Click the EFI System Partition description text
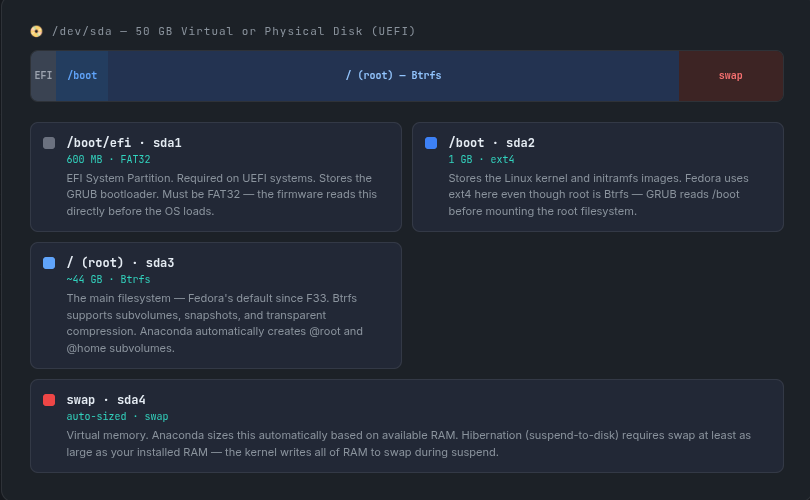810x500 pixels. click(x=221, y=194)
